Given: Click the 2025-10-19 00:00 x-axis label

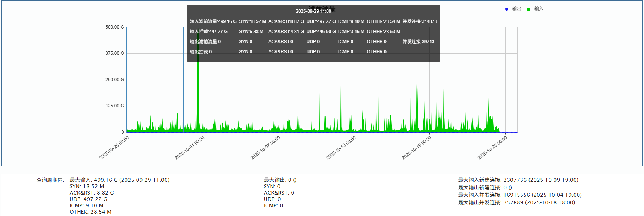Looking at the screenshot, I should (417, 148).
